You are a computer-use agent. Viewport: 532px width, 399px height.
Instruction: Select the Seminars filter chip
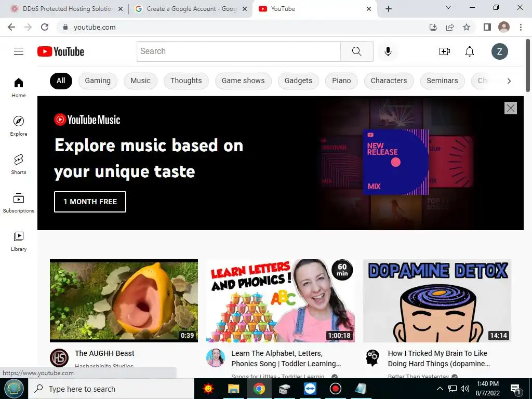click(x=443, y=81)
